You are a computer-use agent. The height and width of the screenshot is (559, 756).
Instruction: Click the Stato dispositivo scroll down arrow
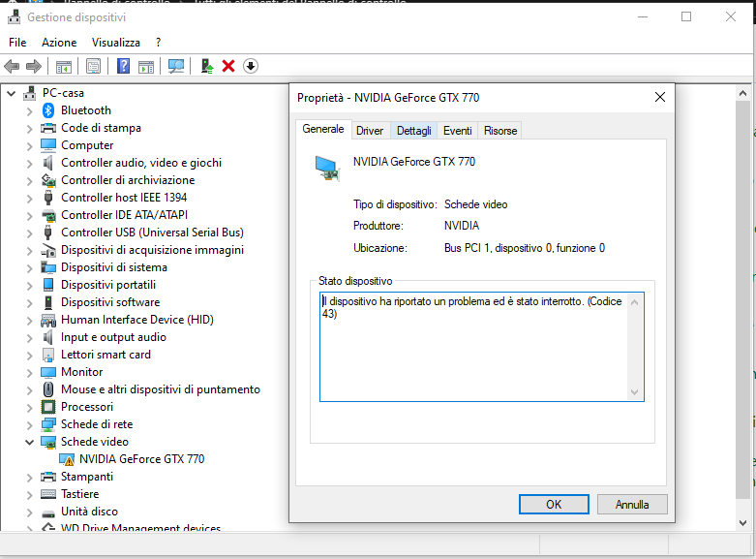tap(634, 392)
